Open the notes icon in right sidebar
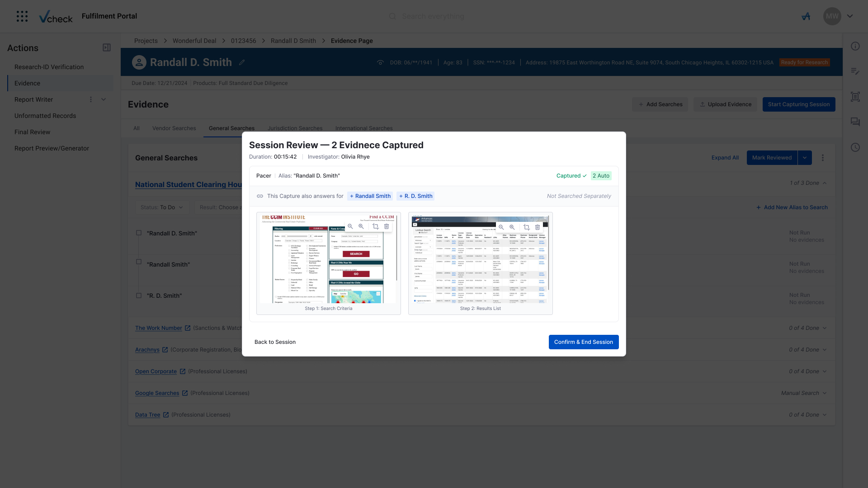Screen dimensions: 868x488 [855, 71]
